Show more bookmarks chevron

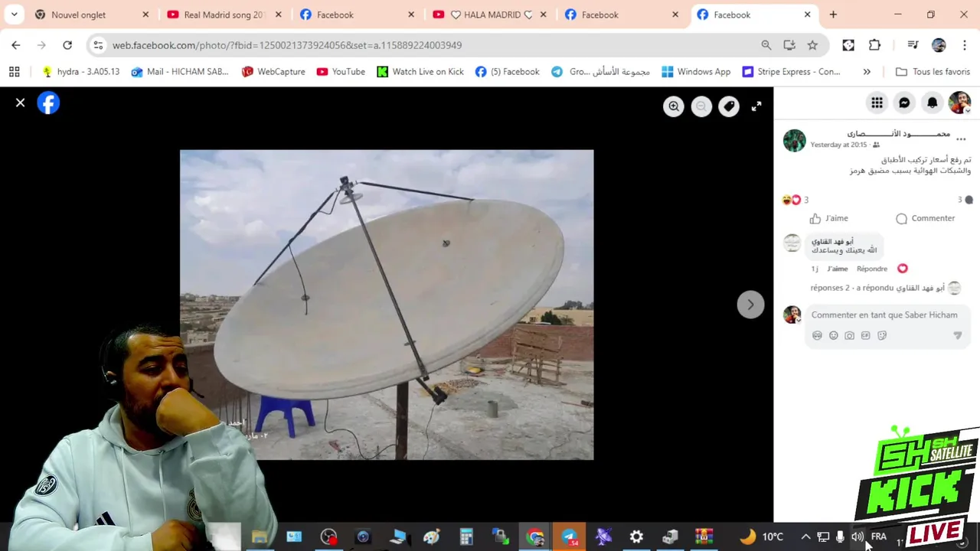[x=867, y=72]
